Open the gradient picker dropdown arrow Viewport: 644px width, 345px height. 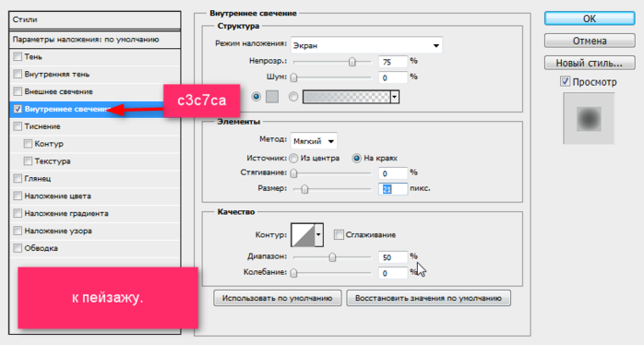(395, 97)
